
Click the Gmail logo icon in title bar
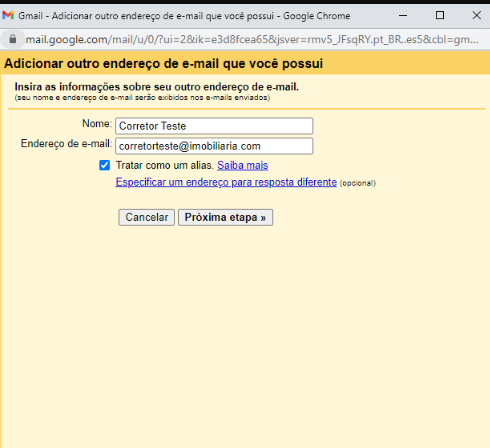pyautogui.click(x=8, y=15)
